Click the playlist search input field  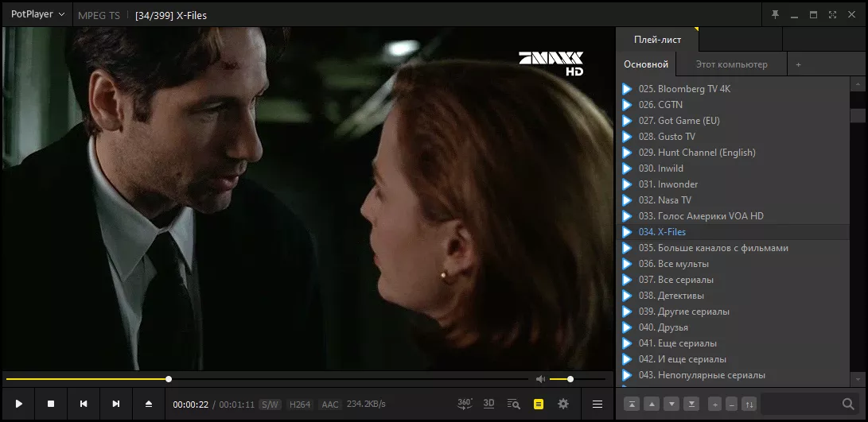click(800, 405)
